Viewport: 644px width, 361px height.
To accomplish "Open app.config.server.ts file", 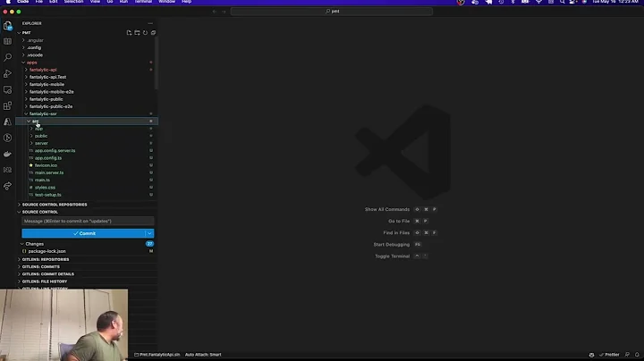I will coord(55,150).
